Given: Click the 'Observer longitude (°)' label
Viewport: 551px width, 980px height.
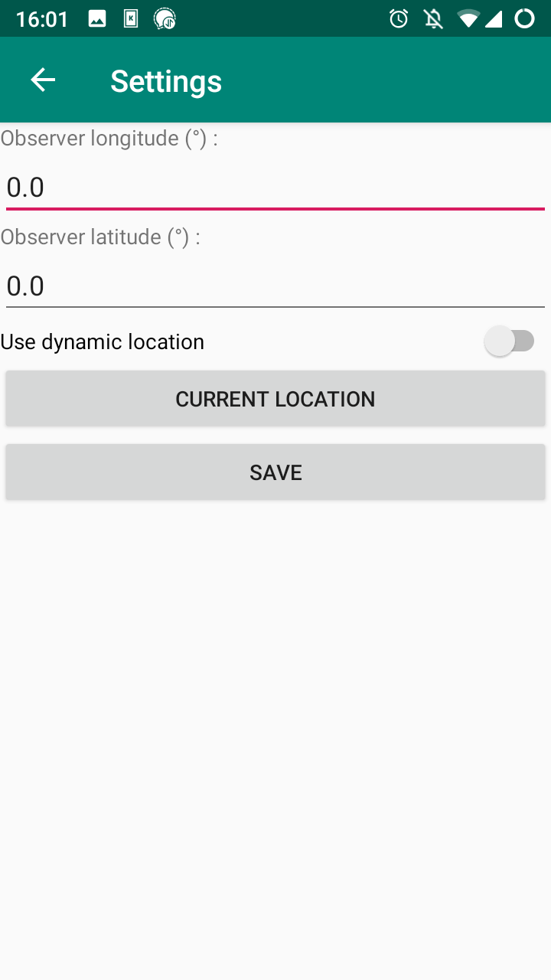Looking at the screenshot, I should [x=109, y=139].
